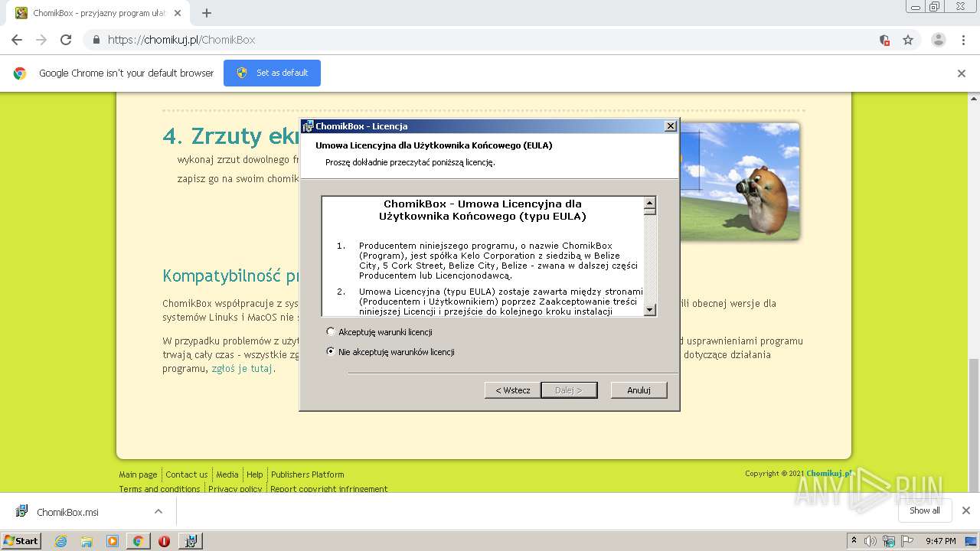Viewport: 980px width, 551px height.
Task: Select 'Nie akceptuję warunków licencji' radio button
Action: pyautogui.click(x=331, y=352)
